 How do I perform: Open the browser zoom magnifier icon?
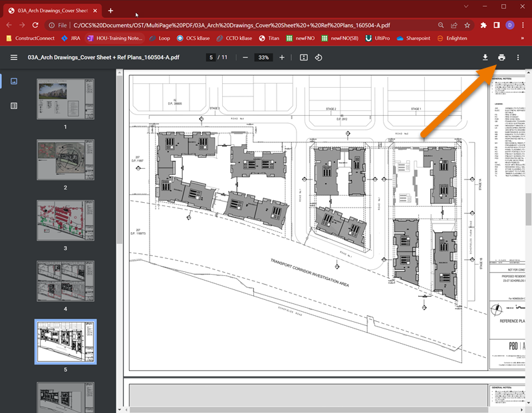click(441, 25)
